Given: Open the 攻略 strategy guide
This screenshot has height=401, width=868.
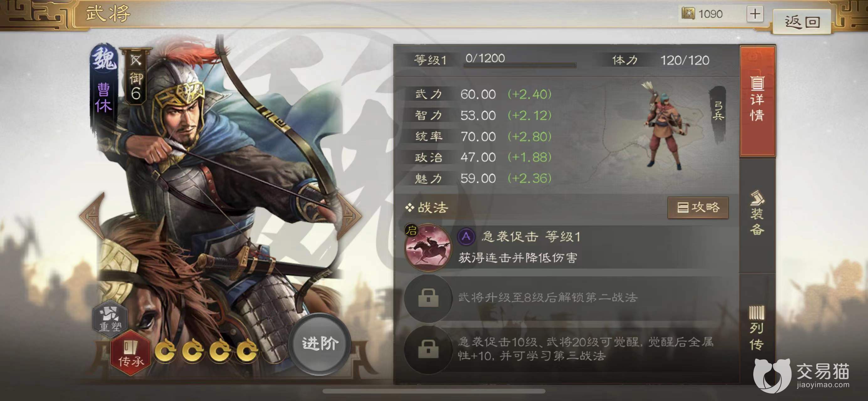Looking at the screenshot, I should (x=698, y=207).
